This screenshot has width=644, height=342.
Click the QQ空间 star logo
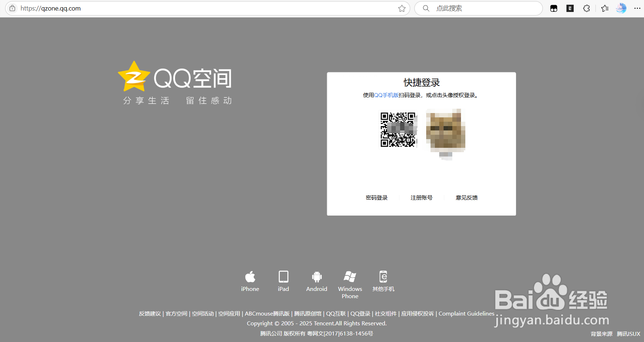coord(134,77)
